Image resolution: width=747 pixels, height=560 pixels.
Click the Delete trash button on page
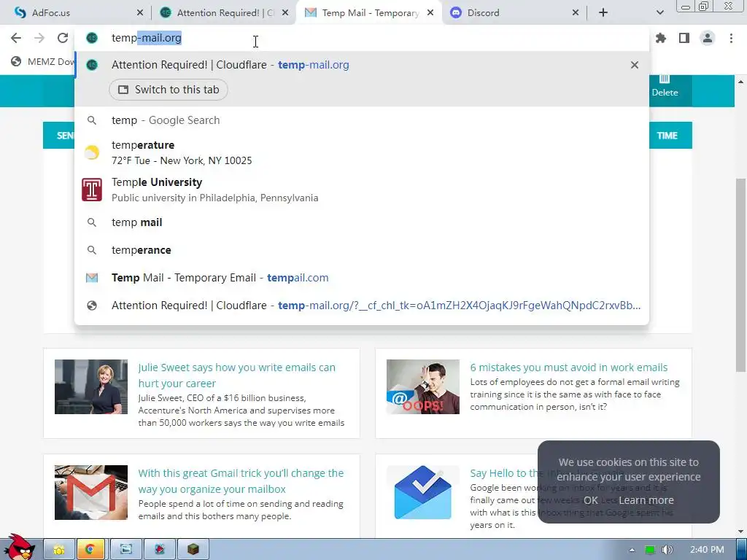tap(665, 87)
